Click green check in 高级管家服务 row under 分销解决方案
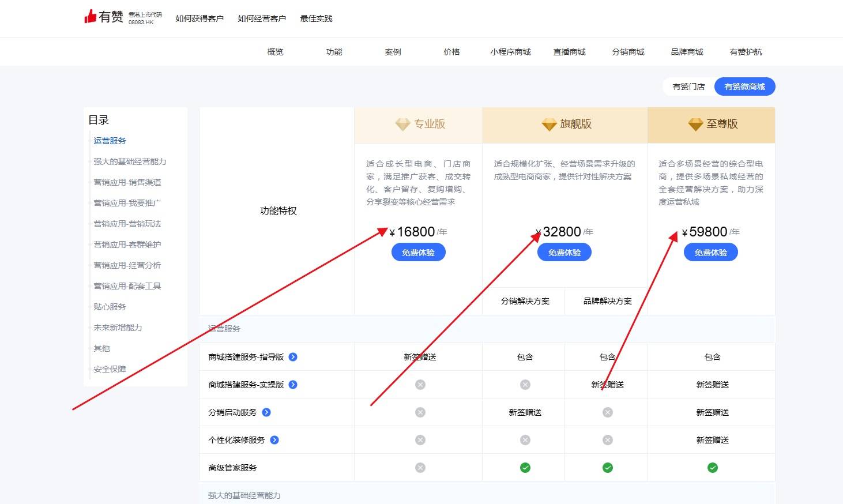This screenshot has width=843, height=504. tap(525, 468)
